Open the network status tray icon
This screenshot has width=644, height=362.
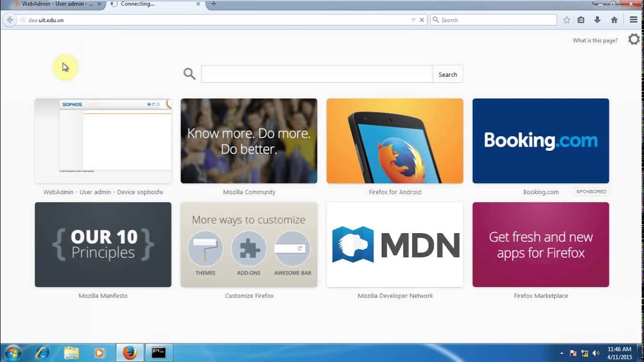pos(585,353)
